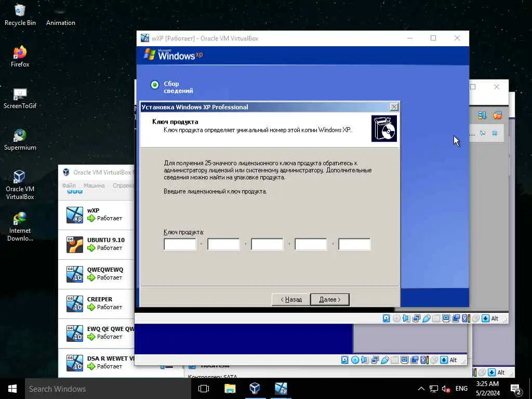532x399 pixels.
Task: Launch Firefox from the desktop
Action: click(20, 57)
